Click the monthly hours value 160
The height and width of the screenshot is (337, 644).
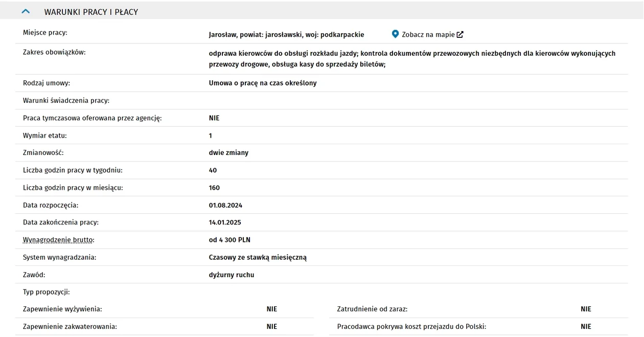(214, 188)
